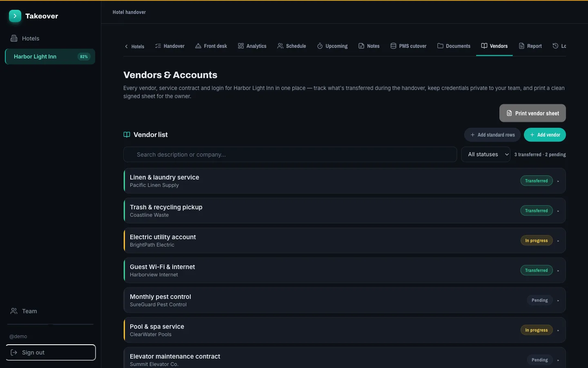
Task: Click Print vendor sheet button
Action: [x=532, y=113]
